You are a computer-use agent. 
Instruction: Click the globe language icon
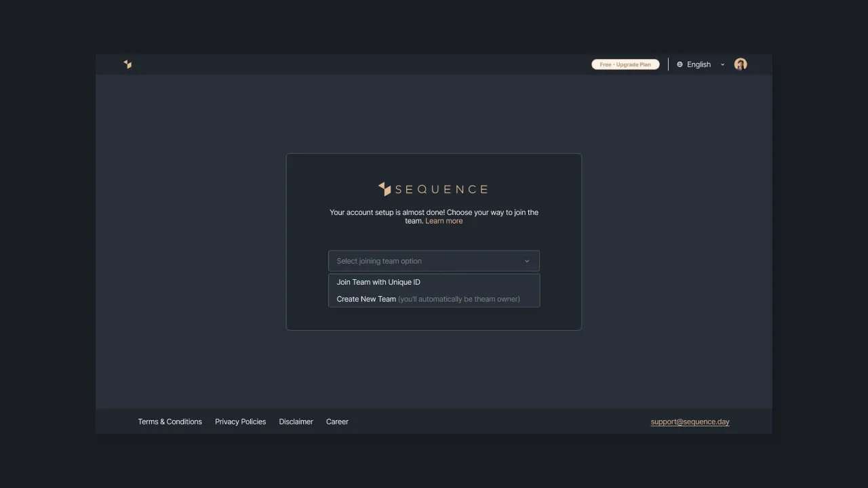click(679, 64)
